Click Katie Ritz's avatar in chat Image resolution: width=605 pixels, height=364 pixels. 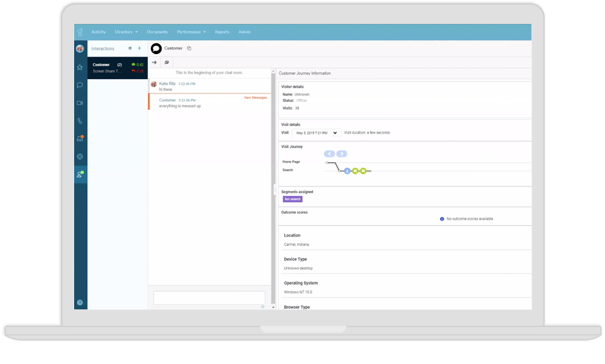point(153,84)
